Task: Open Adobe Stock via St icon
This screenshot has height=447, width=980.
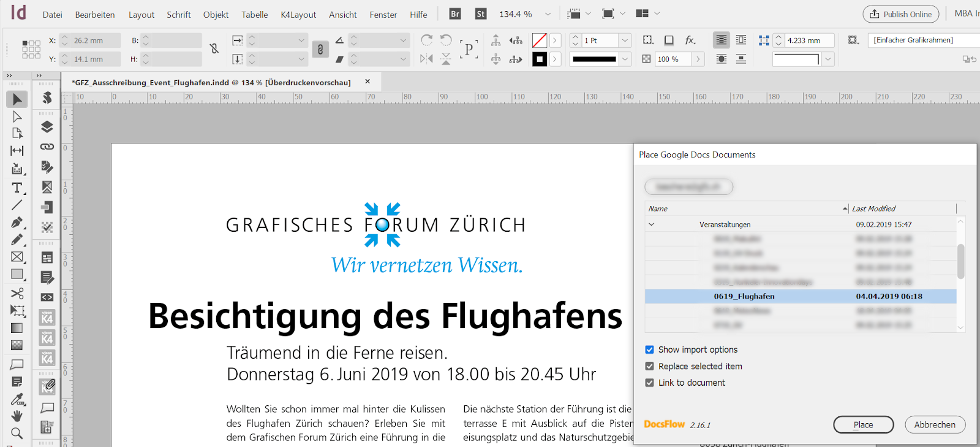Action: 481,13
